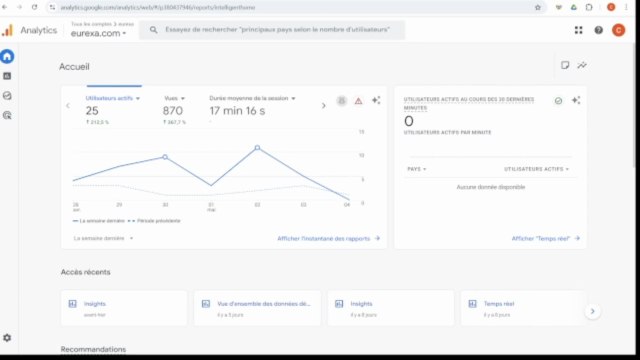Show previous metrics with the left chevron

pyautogui.click(x=68, y=106)
